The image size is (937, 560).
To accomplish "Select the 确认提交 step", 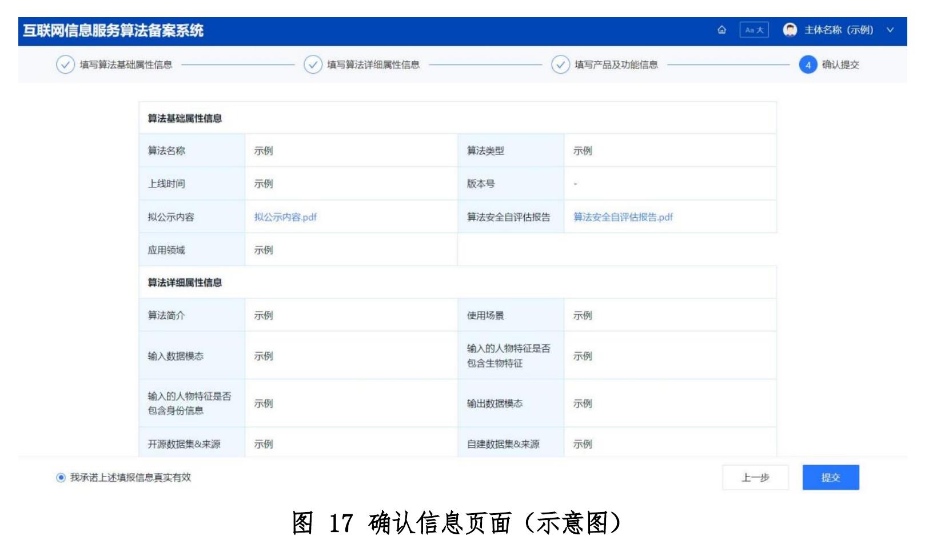I will pyautogui.click(x=840, y=65).
